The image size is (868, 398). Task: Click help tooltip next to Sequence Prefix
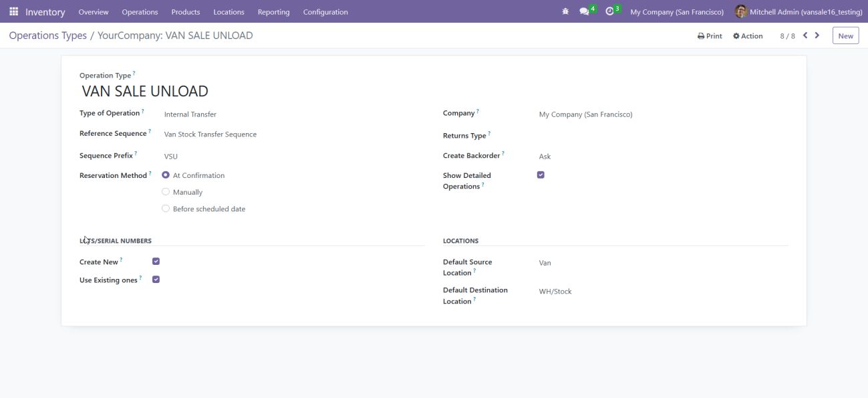136,153
